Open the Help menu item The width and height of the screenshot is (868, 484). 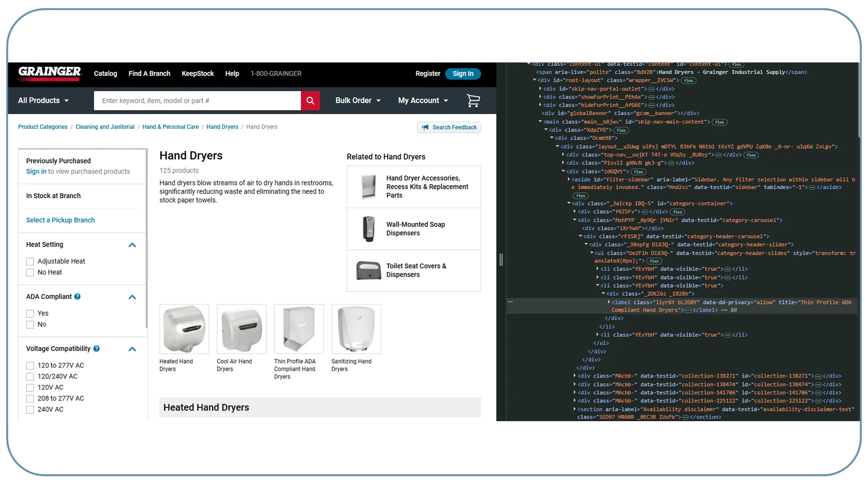[x=232, y=73]
